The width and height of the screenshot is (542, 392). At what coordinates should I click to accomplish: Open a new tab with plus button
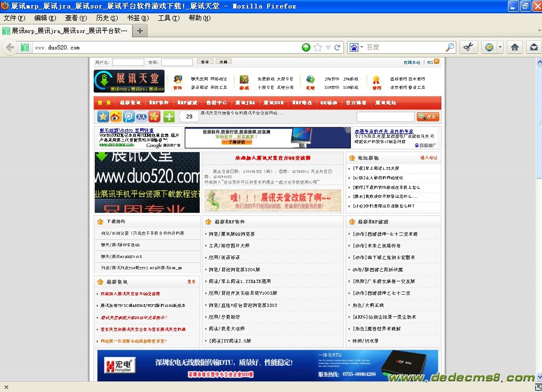[x=140, y=31]
